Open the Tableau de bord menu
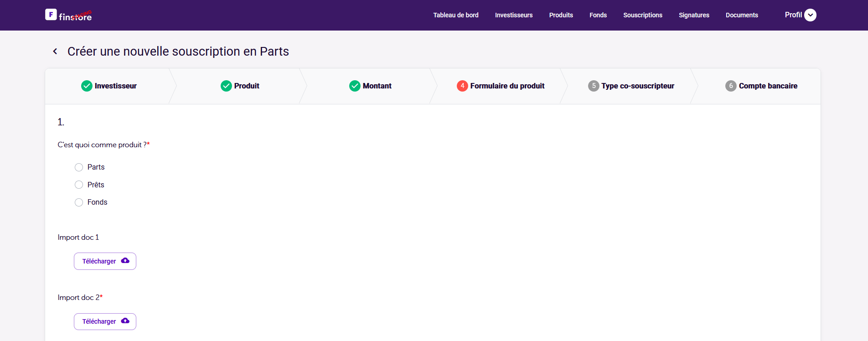868x341 pixels. pyautogui.click(x=455, y=15)
